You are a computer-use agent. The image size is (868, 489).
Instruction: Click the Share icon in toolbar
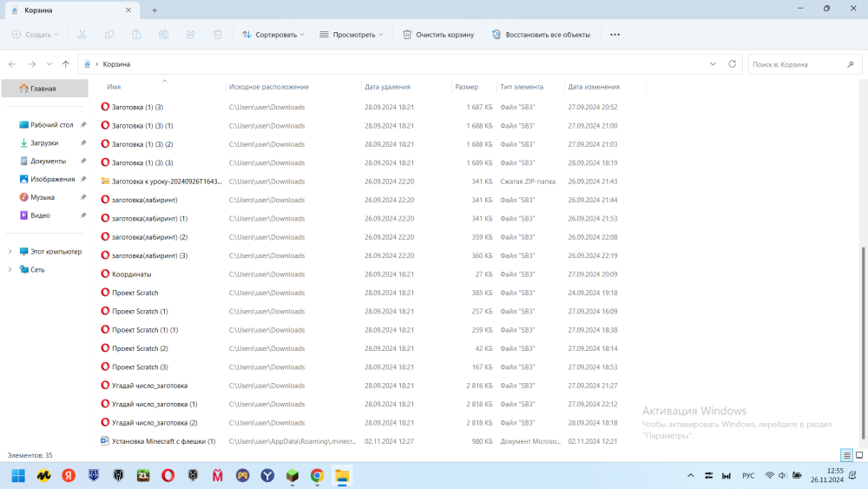point(190,35)
